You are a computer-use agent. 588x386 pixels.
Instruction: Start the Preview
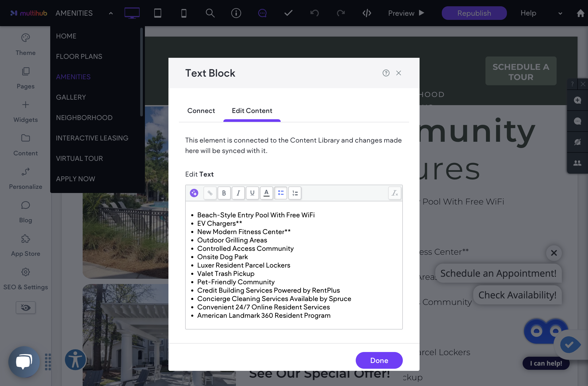[x=406, y=13]
